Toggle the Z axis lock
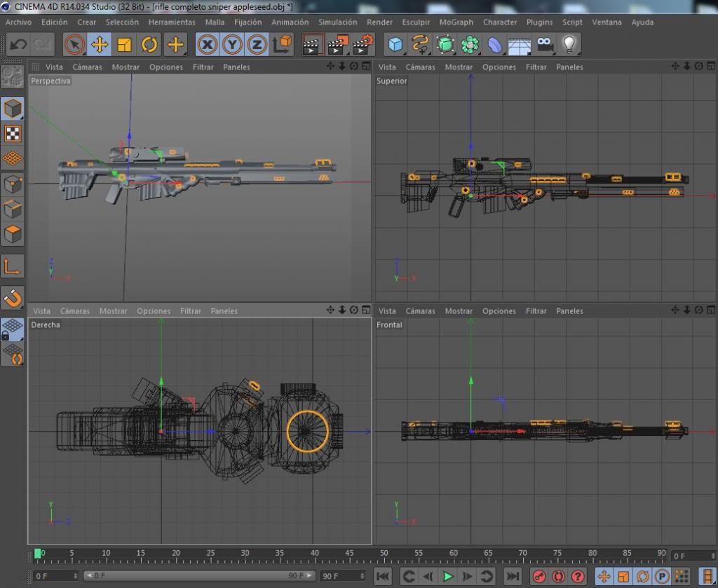718x588 pixels. [x=257, y=45]
